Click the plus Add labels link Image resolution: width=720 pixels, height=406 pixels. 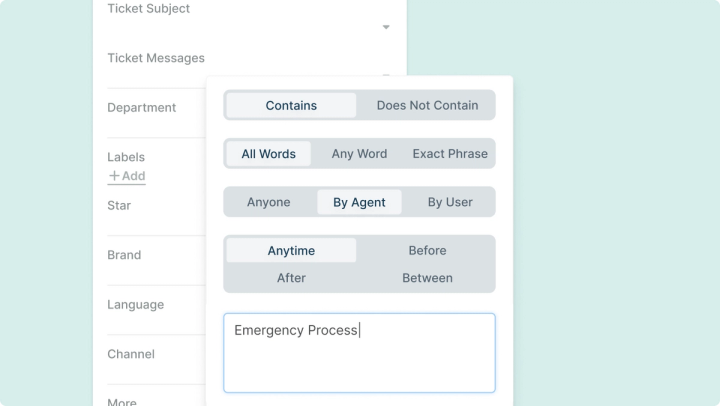coord(127,176)
